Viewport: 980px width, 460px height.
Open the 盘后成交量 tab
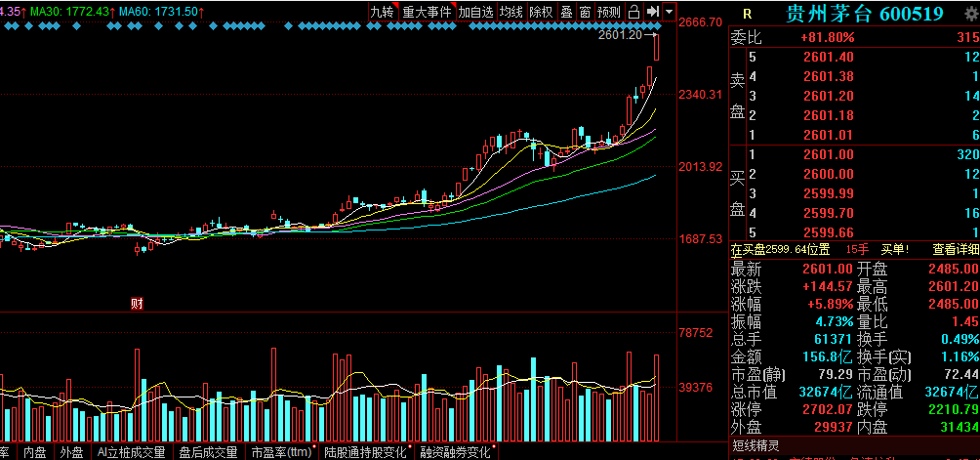tap(208, 452)
